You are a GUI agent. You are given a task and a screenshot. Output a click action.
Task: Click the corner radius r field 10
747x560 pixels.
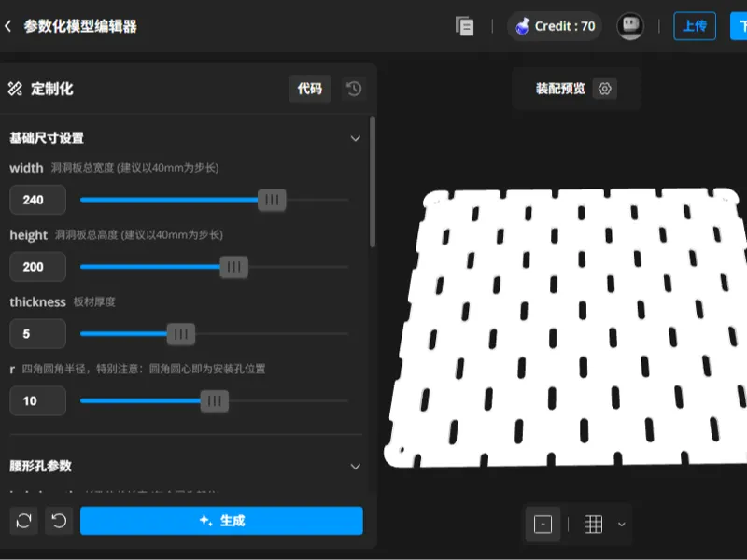pyautogui.click(x=37, y=401)
